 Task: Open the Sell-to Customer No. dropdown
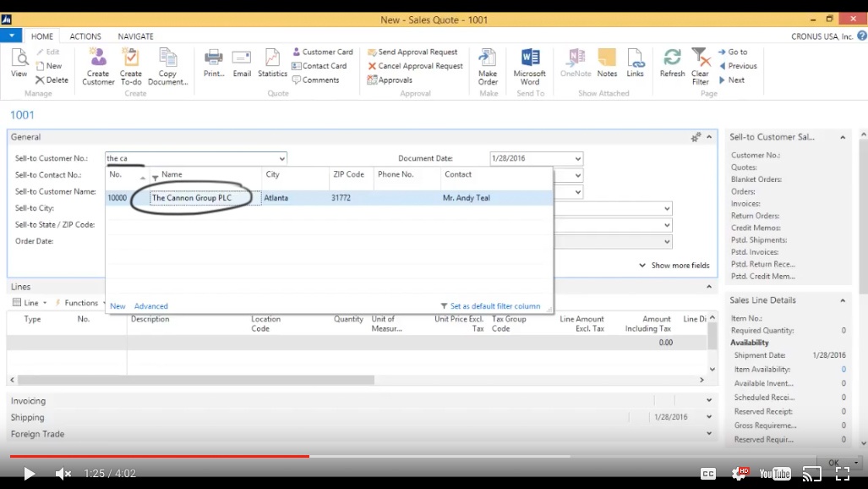point(281,158)
